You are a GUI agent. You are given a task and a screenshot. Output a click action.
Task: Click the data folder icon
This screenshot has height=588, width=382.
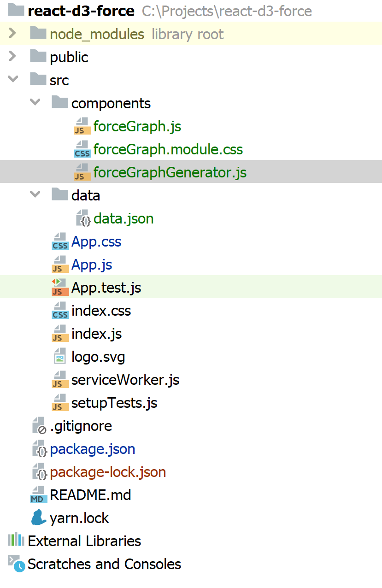[x=60, y=194]
